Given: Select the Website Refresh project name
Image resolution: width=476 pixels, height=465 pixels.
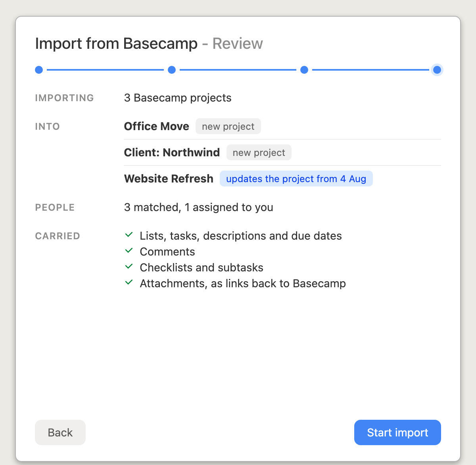Looking at the screenshot, I should [169, 179].
